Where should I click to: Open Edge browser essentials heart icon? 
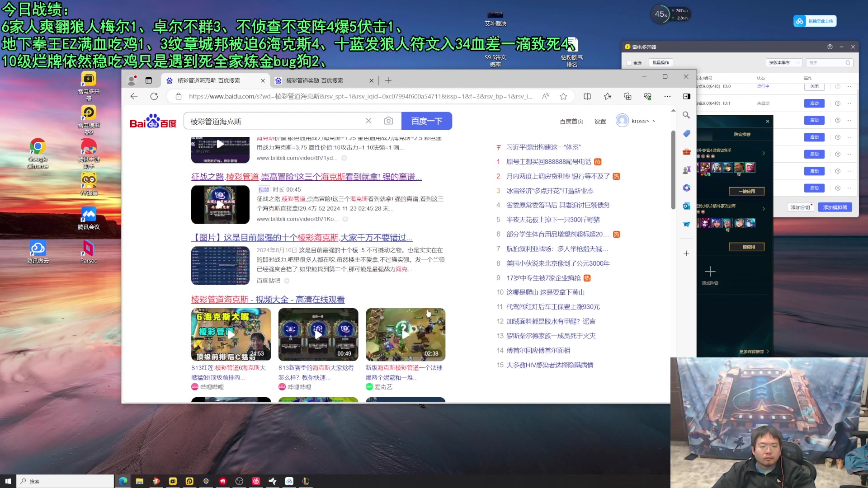click(x=647, y=96)
